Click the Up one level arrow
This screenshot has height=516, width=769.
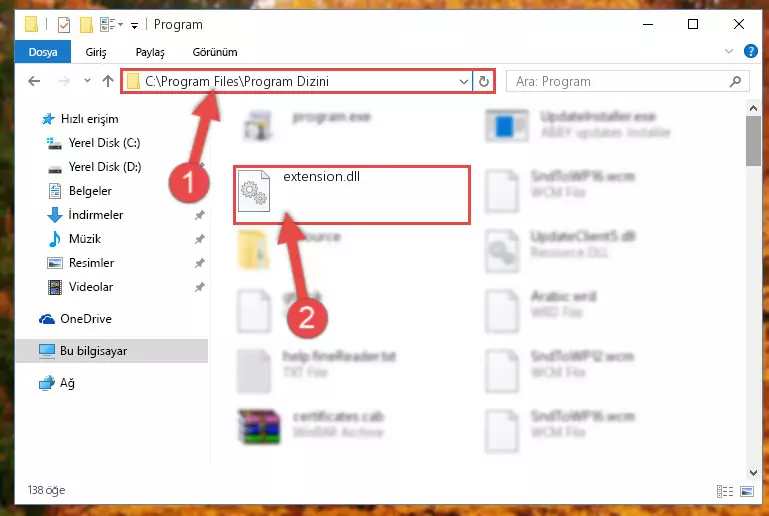pos(107,81)
